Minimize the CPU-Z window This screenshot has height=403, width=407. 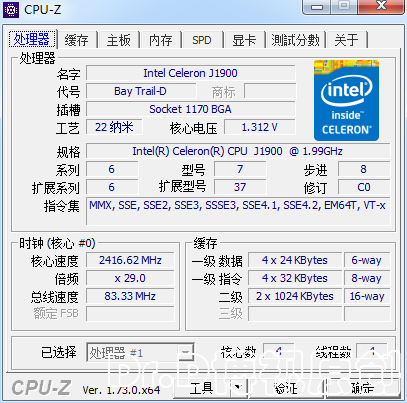tap(317, 7)
